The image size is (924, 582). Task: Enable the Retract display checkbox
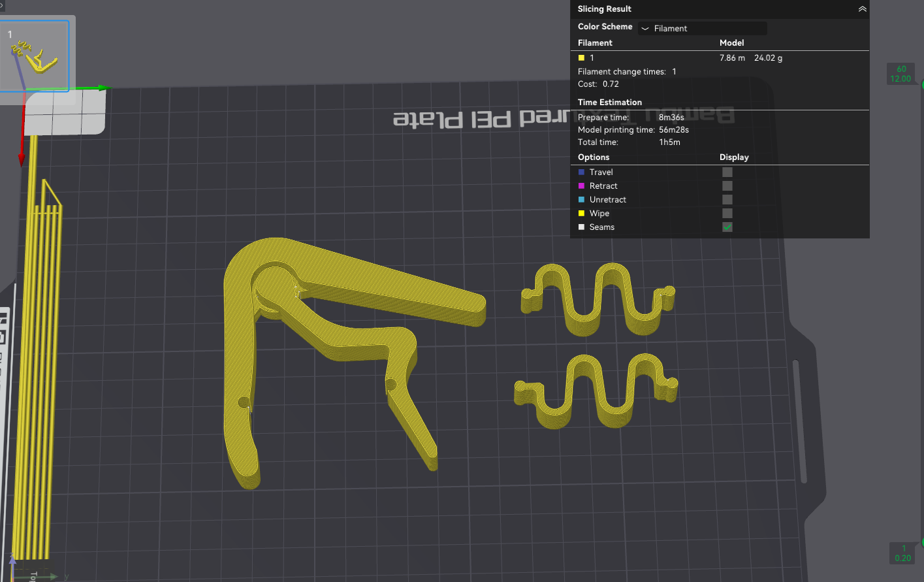[x=727, y=186]
